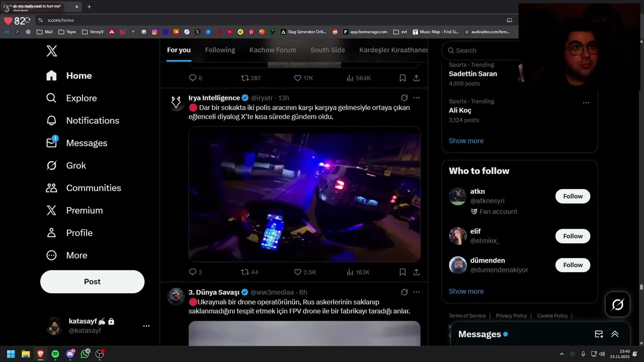644x362 pixels.
Task: Play the police car video thumbnail
Action: 304,194
